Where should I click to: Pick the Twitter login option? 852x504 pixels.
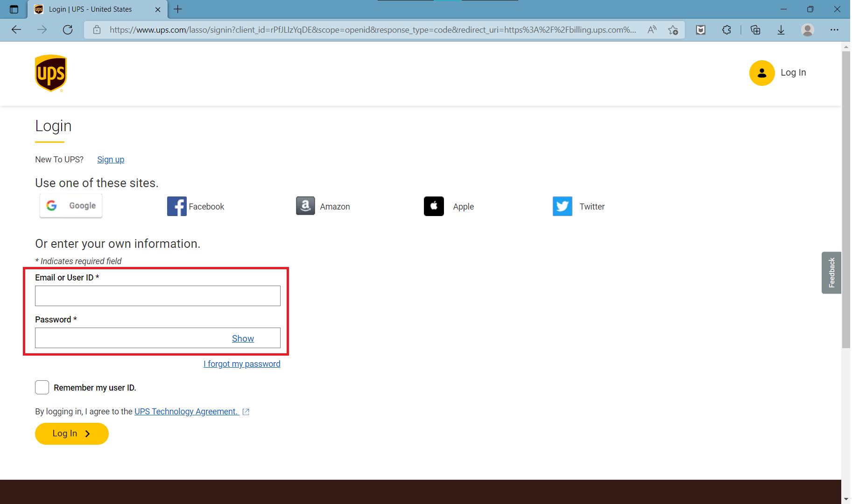click(x=563, y=206)
